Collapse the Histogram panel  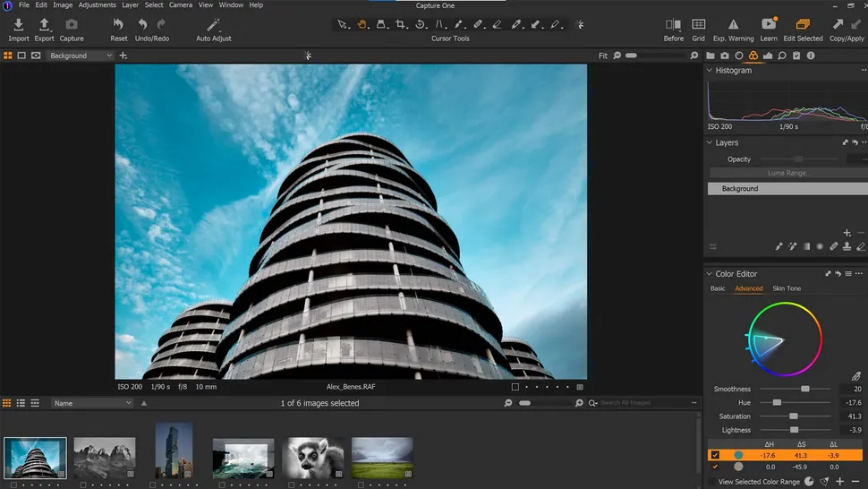pos(709,71)
